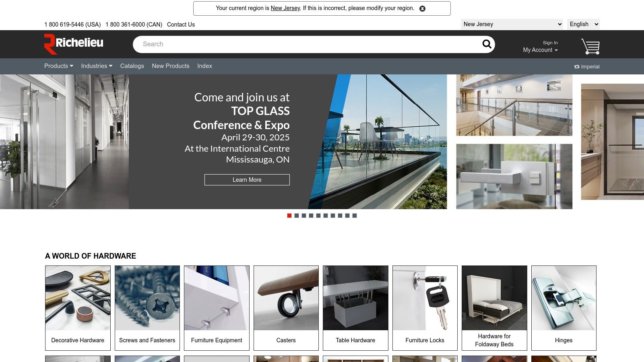
Task: Open the Furniture Equipment category image
Action: [217, 298]
